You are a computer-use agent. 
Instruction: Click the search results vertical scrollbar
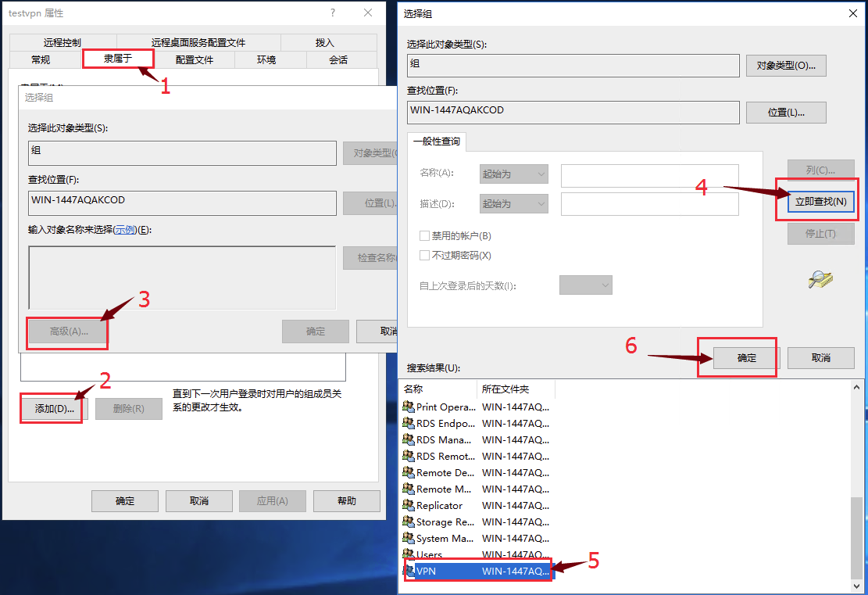(858, 532)
